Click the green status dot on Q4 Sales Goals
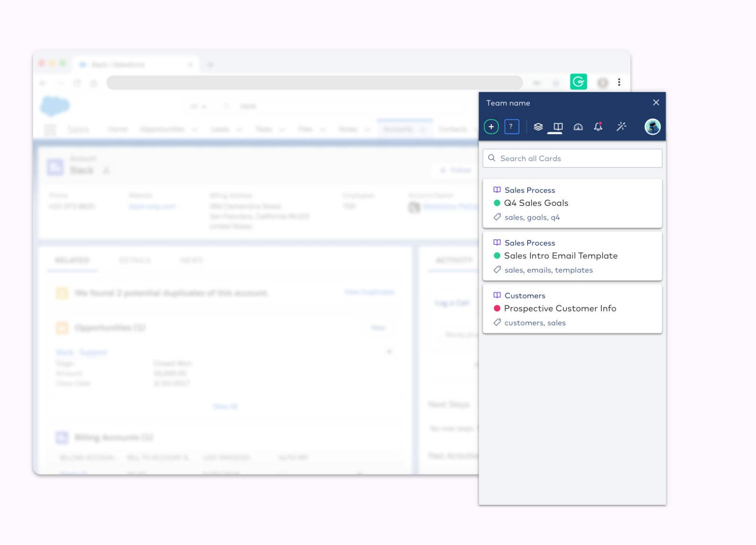 pos(497,203)
